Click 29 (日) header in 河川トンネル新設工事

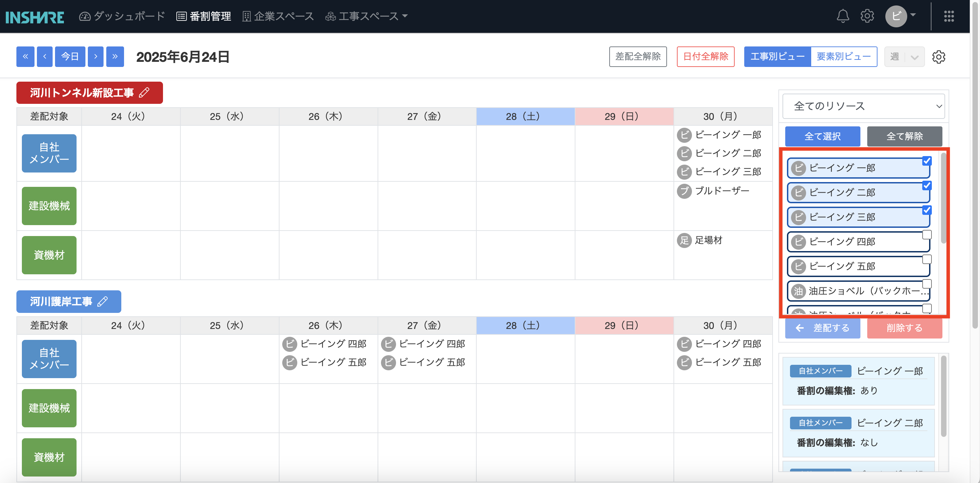624,116
